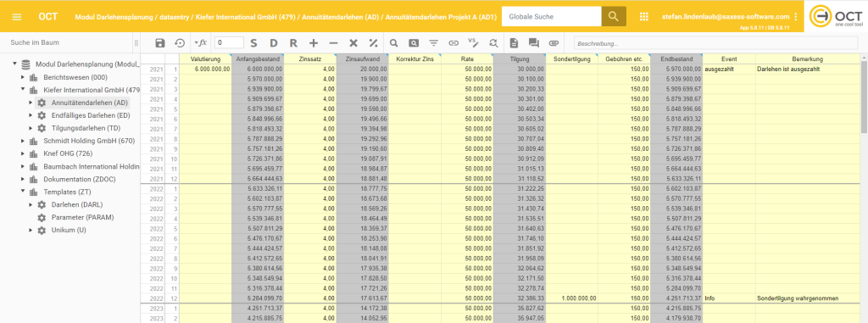Click 'Sondertilgung wahrgenommen' remark cell
The width and height of the screenshot is (868, 323).
click(x=807, y=298)
